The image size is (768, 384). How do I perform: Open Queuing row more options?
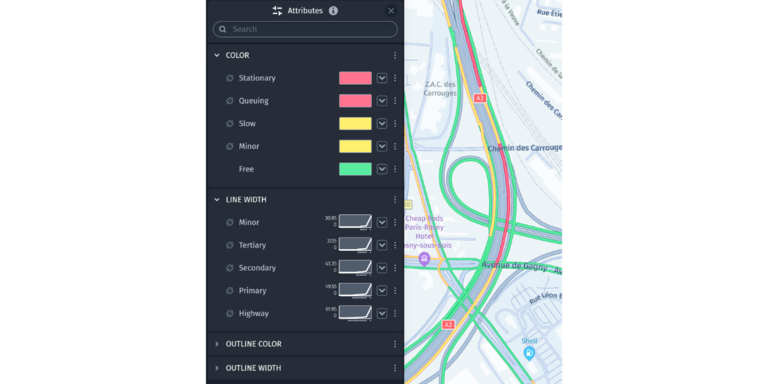(x=395, y=101)
